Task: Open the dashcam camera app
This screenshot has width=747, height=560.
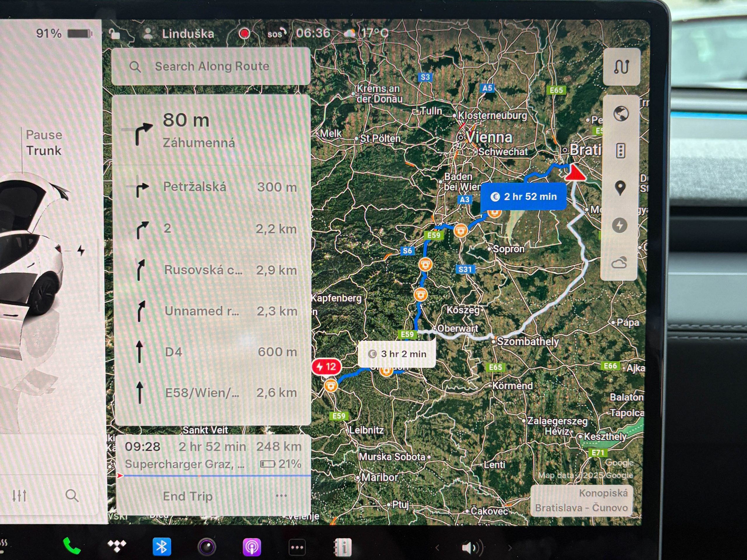Action: click(x=207, y=547)
